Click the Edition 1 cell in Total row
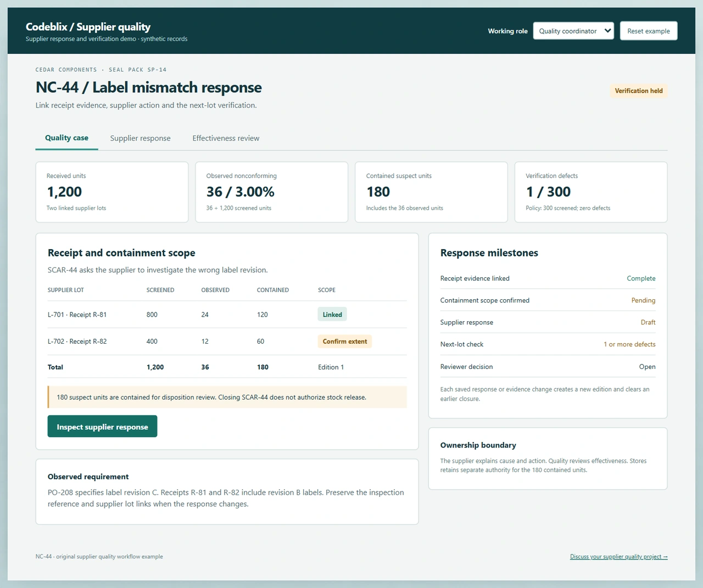 (331, 367)
